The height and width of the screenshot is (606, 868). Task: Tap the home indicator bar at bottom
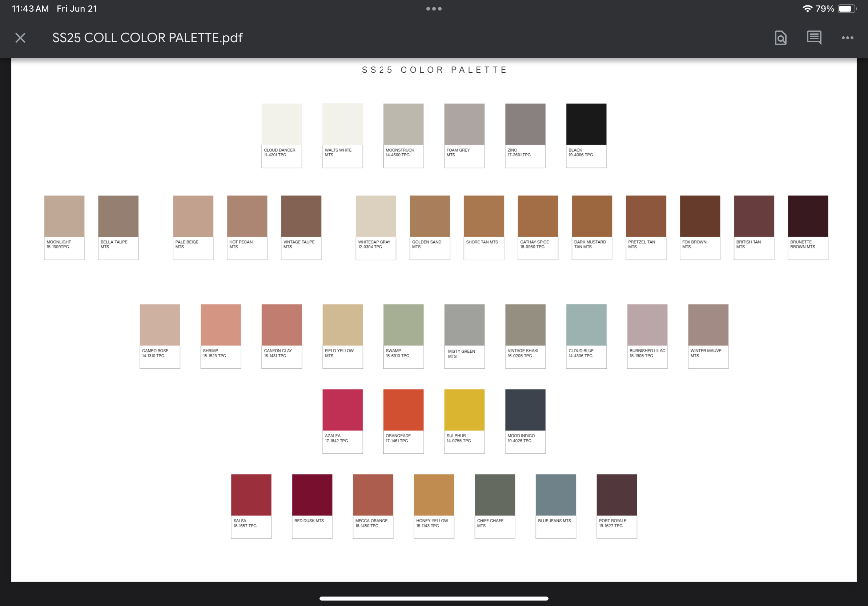[x=434, y=598]
